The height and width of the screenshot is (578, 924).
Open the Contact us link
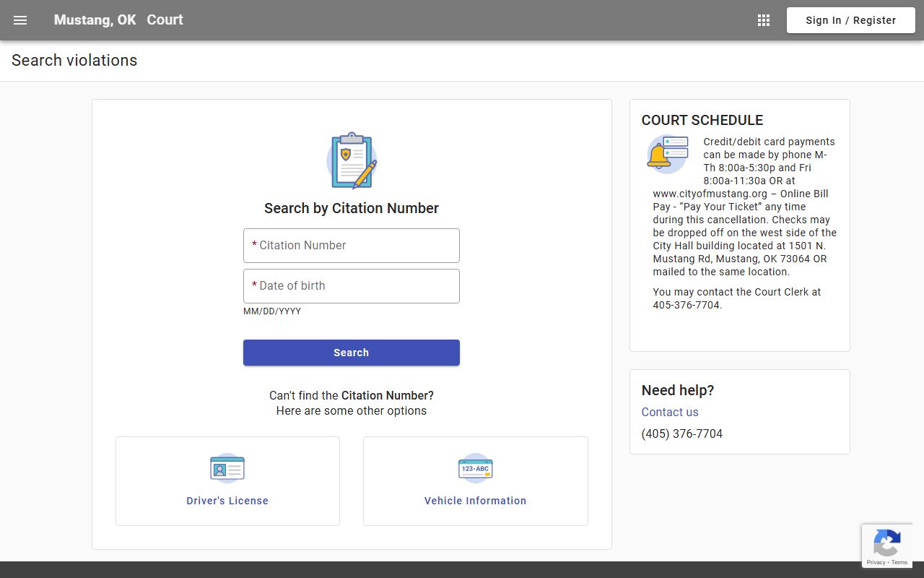[x=670, y=412]
